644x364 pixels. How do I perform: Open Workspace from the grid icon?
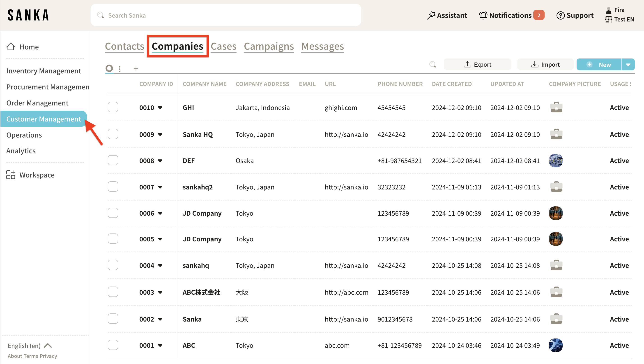point(11,175)
